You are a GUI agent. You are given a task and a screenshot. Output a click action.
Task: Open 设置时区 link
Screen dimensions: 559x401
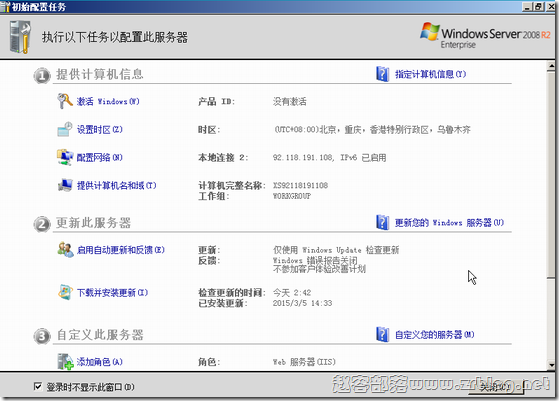99,129
